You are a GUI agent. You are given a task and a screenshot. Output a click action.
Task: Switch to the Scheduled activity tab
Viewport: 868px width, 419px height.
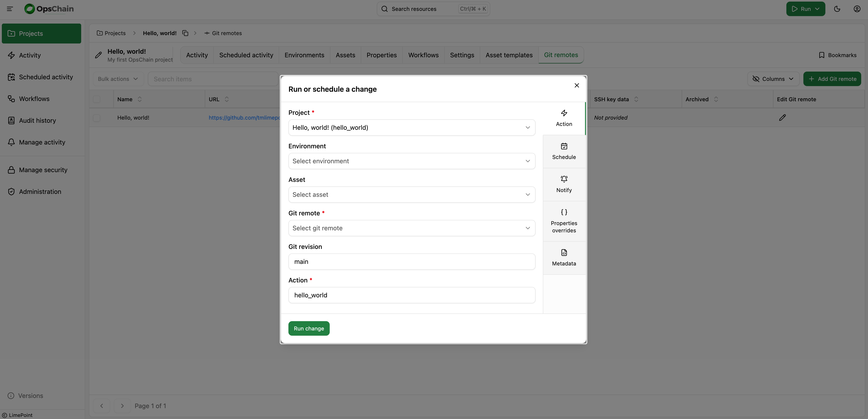(246, 55)
